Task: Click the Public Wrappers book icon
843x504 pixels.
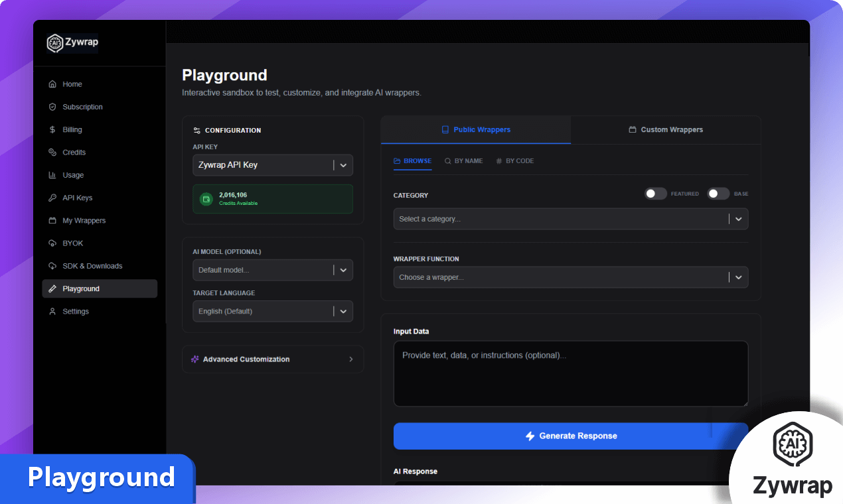Action: click(445, 129)
